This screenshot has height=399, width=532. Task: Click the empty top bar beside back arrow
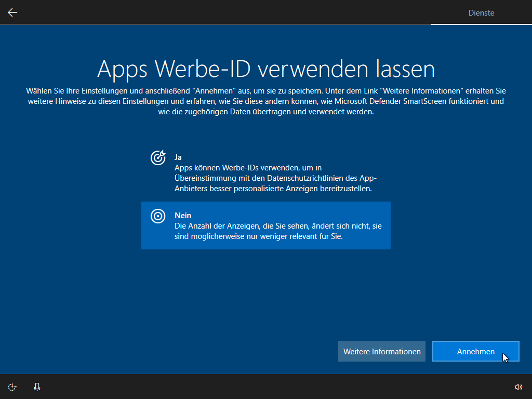(x=208, y=12)
